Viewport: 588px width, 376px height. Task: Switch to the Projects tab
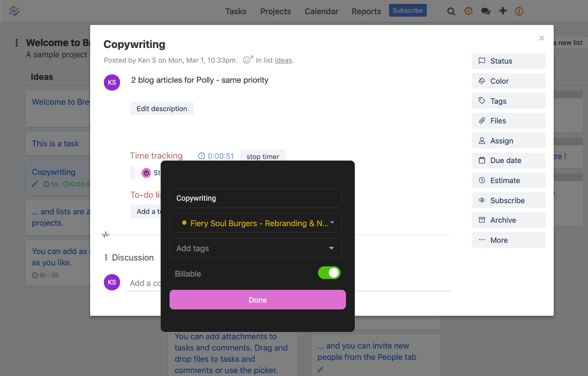point(275,11)
